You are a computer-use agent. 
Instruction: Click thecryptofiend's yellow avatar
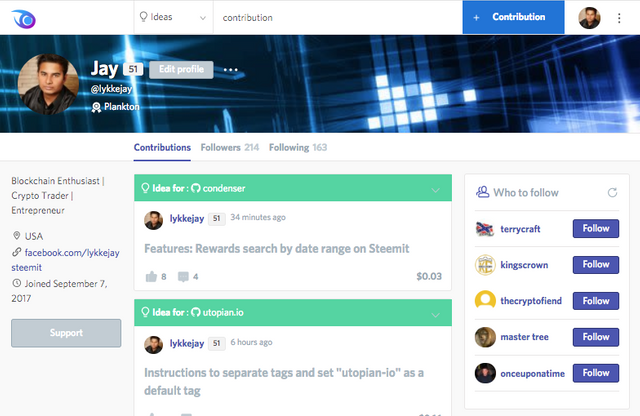(x=485, y=301)
